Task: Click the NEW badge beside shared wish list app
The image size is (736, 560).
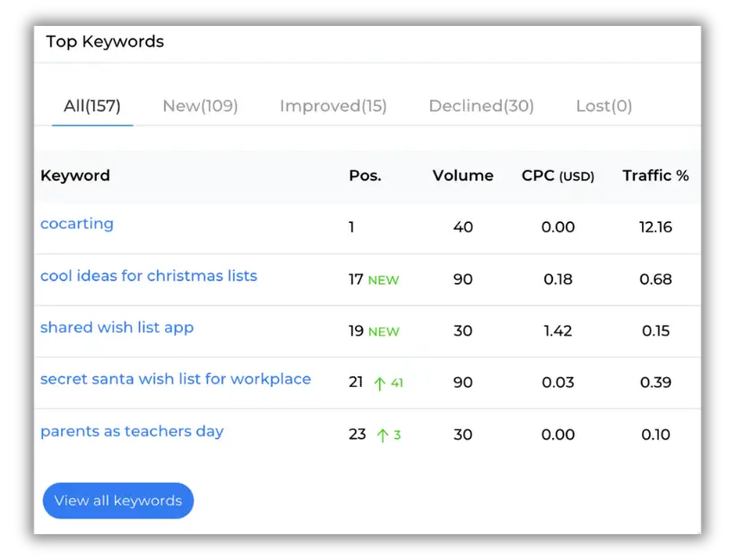Action: (383, 332)
